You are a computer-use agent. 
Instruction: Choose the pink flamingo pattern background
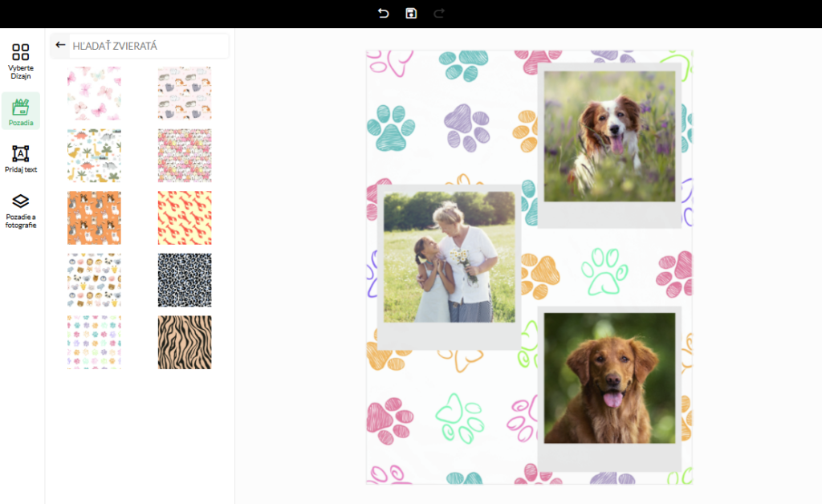(185, 156)
